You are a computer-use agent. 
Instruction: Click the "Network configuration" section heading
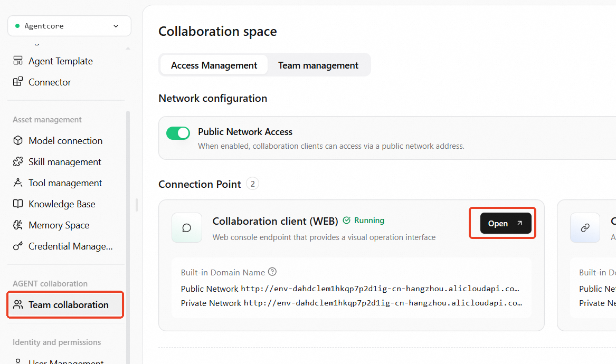[x=213, y=98]
